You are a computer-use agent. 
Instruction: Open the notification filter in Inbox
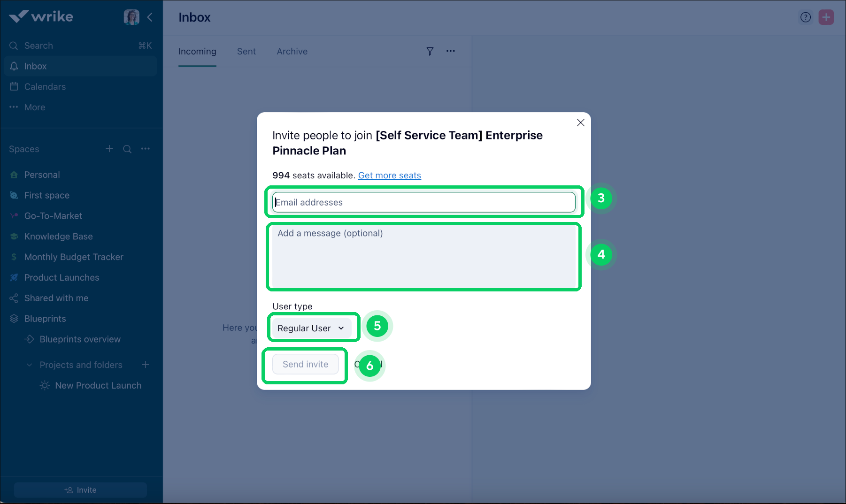pos(430,51)
